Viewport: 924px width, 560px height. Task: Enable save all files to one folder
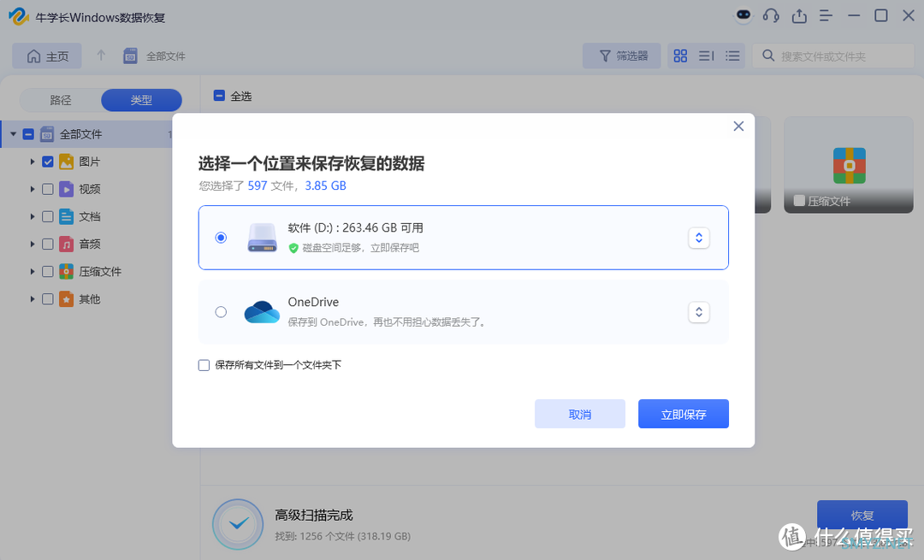tap(204, 365)
